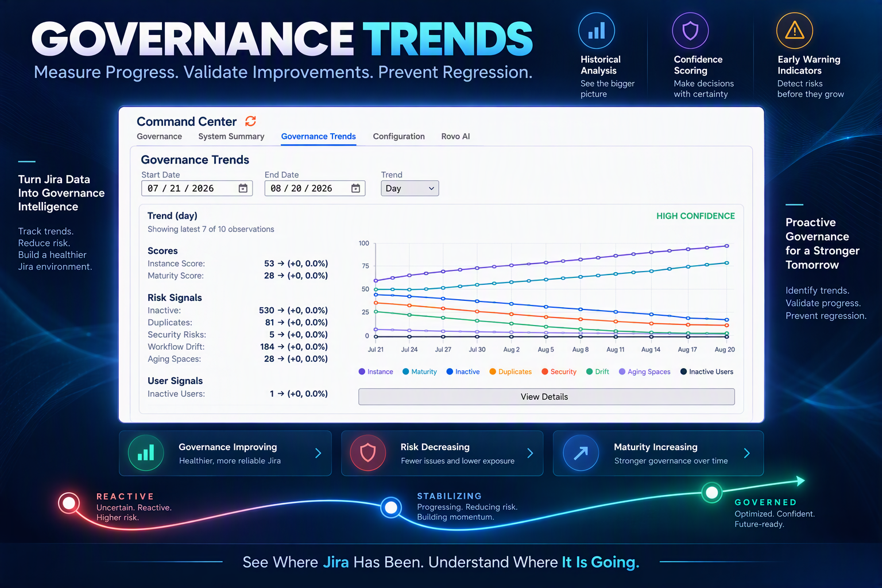Click the Reactive stage red marker

click(x=69, y=503)
